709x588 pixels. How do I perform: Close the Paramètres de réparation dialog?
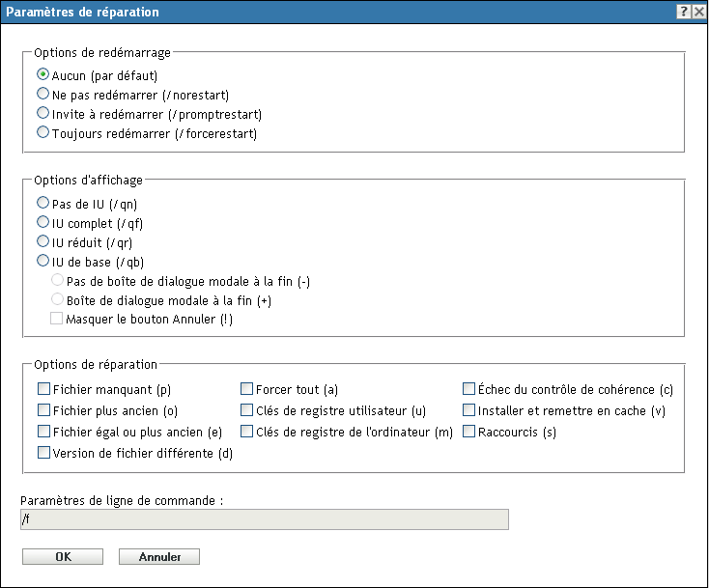click(698, 12)
